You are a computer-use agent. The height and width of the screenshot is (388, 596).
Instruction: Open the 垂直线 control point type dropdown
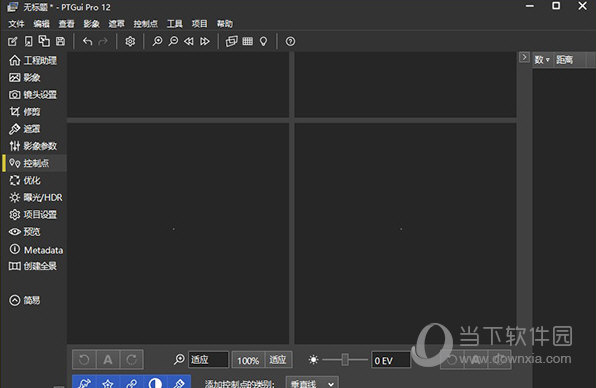click(312, 383)
